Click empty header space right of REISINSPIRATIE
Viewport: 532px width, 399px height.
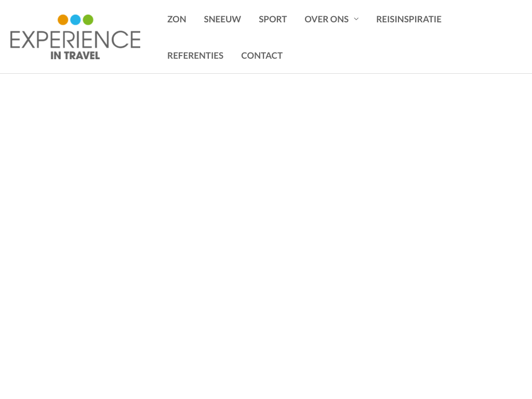pos(488,19)
